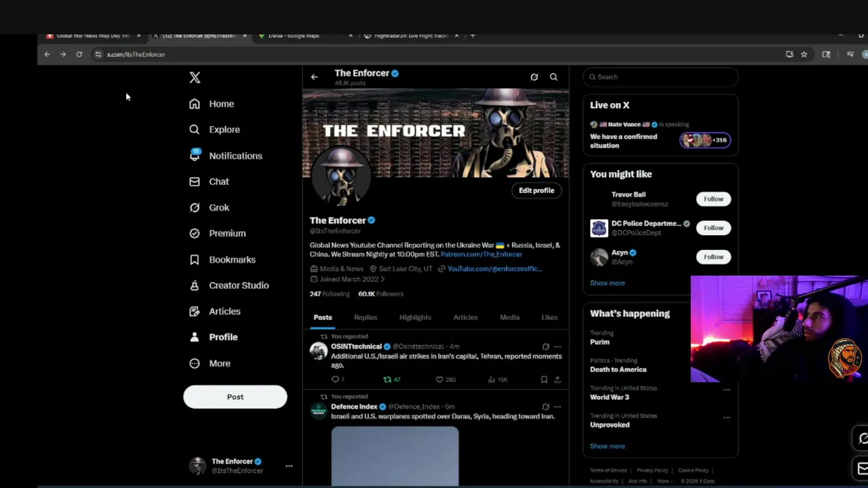Screen dimensions: 868x488
Task: Click the Edit profile button
Action: click(x=536, y=190)
